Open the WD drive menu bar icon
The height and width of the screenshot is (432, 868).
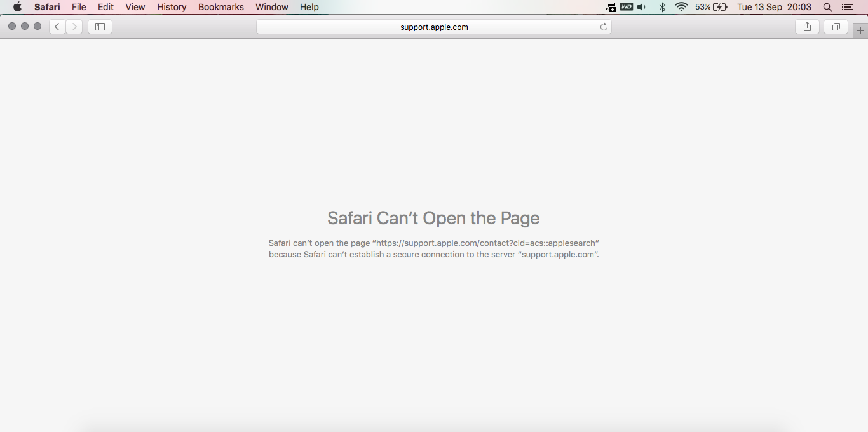pos(627,7)
